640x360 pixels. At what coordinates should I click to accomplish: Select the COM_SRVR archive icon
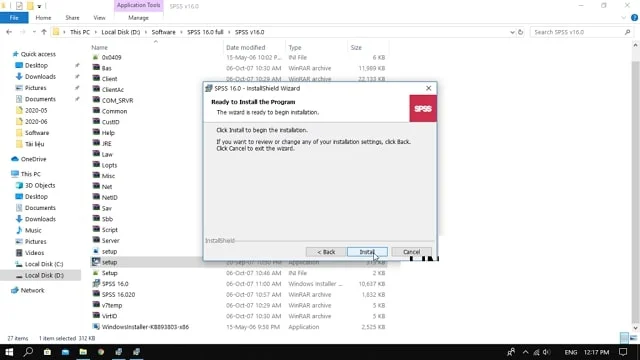click(96, 100)
